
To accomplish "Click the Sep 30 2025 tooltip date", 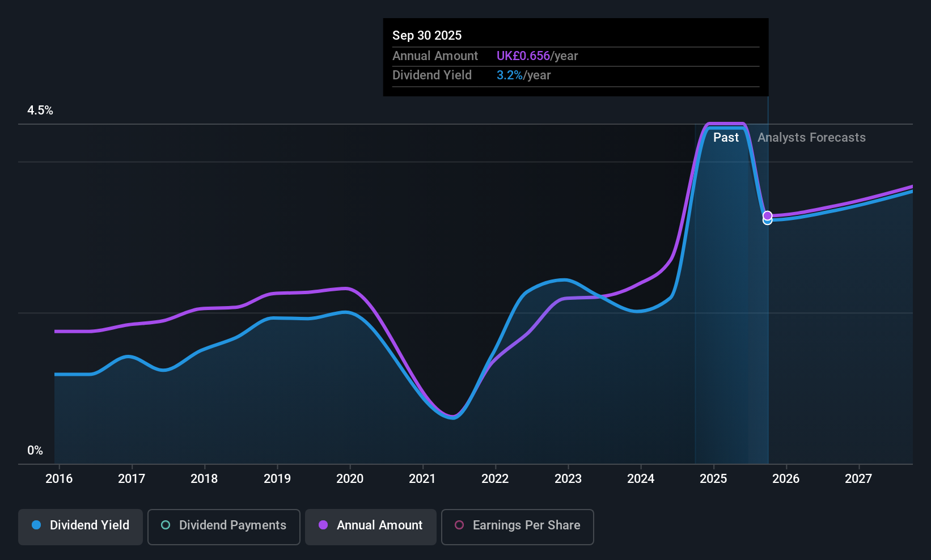I will tap(427, 36).
